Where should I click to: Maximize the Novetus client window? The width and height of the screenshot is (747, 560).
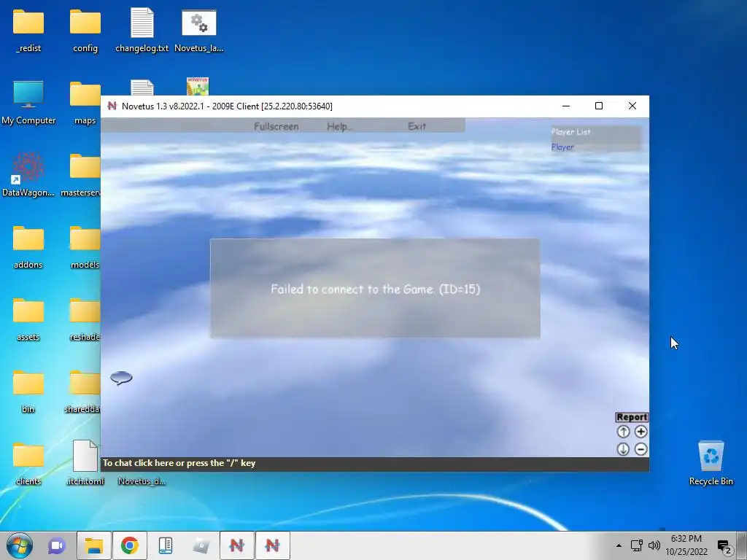(x=599, y=106)
